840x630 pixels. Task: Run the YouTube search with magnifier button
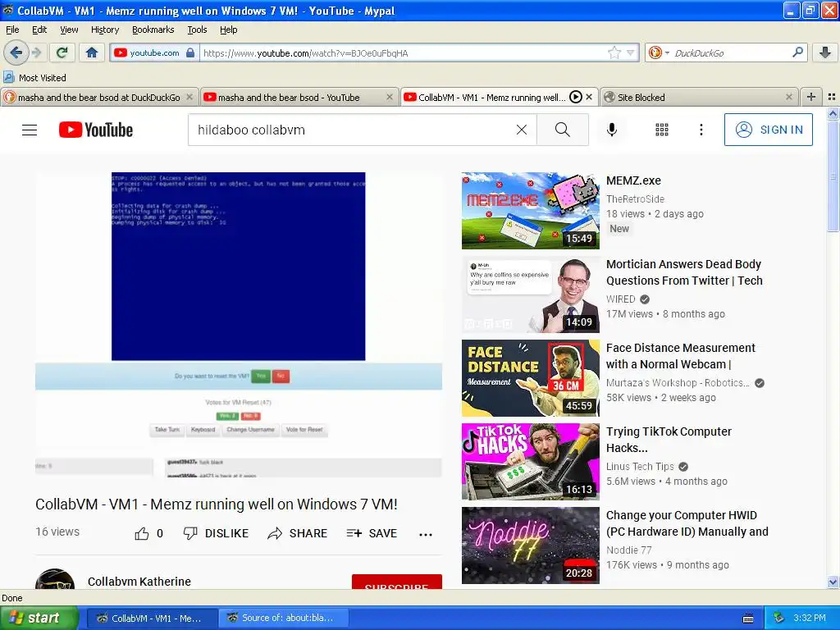563,130
